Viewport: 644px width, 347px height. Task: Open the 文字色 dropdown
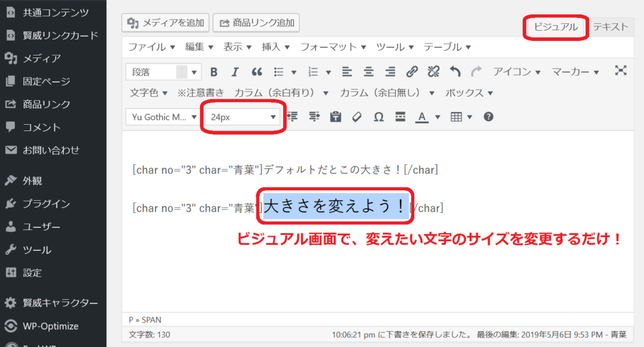[x=148, y=93]
